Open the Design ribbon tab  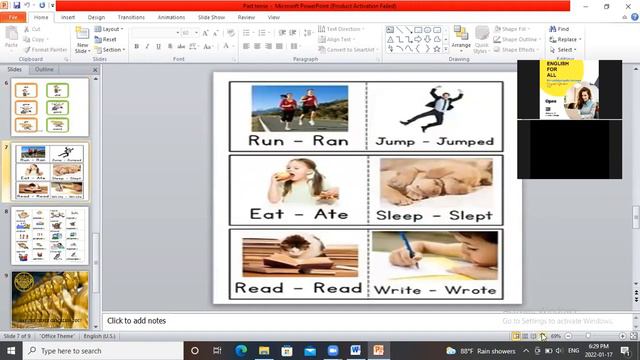click(x=96, y=17)
